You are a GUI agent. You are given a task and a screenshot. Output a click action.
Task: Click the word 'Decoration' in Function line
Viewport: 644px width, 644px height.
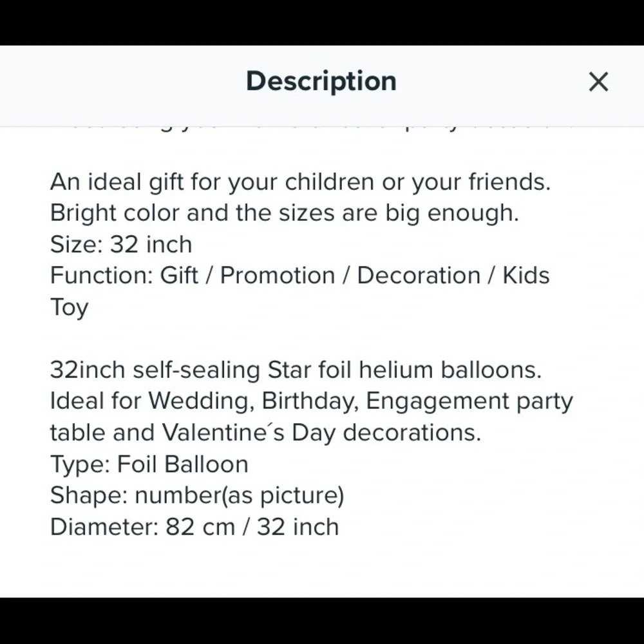[x=419, y=275]
